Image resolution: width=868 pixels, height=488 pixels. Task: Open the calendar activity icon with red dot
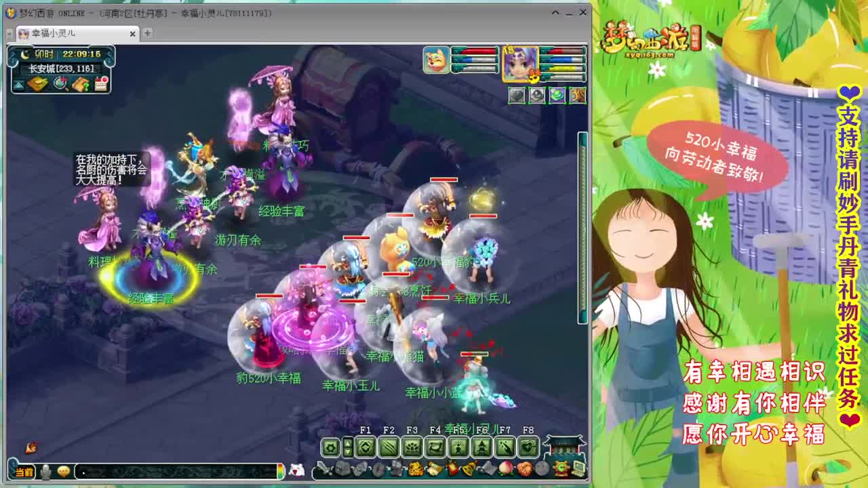click(x=101, y=83)
